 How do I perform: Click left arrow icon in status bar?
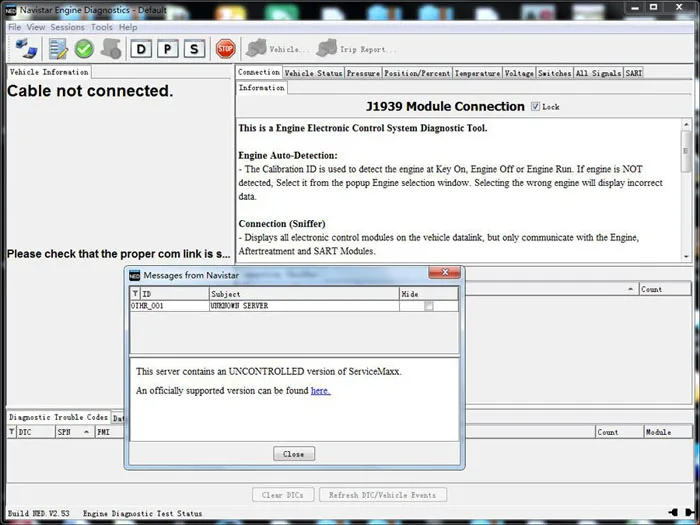[x=673, y=512]
